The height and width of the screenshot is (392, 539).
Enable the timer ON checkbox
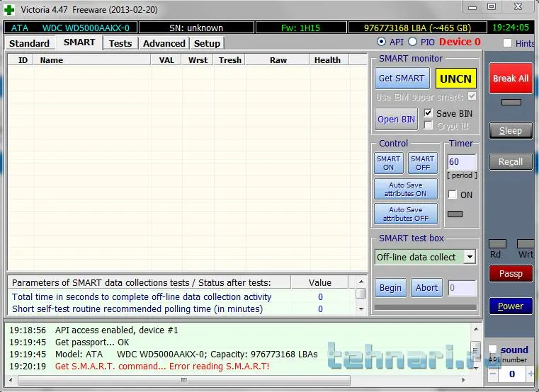(453, 195)
